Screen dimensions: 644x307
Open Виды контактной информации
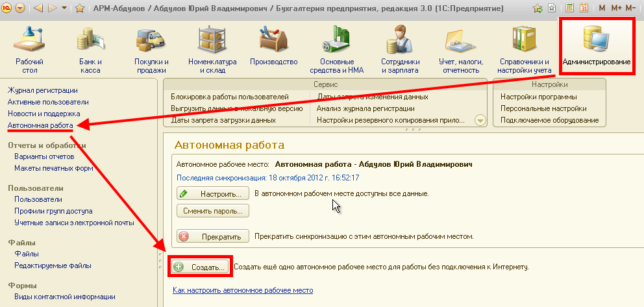65,297
